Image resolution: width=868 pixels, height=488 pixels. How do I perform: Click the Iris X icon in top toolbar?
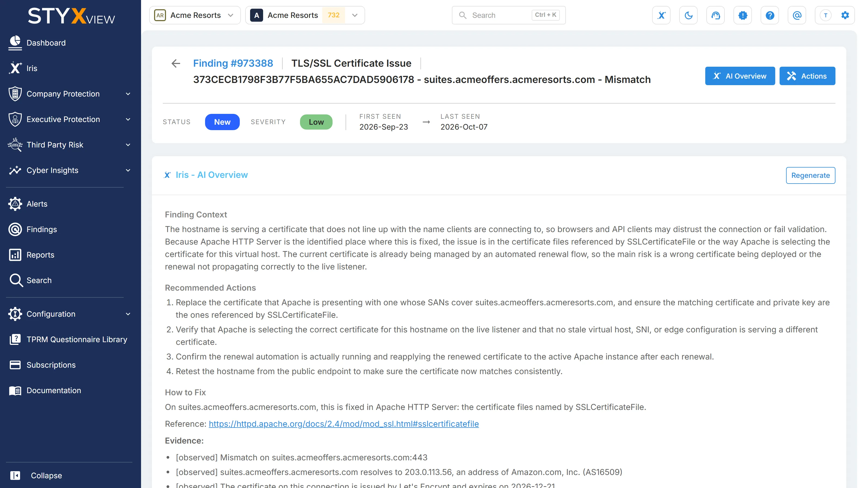click(x=662, y=15)
